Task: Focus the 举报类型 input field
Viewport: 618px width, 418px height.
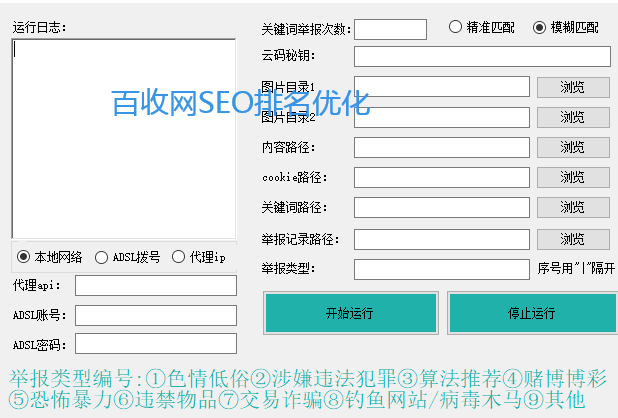Action: 441,269
